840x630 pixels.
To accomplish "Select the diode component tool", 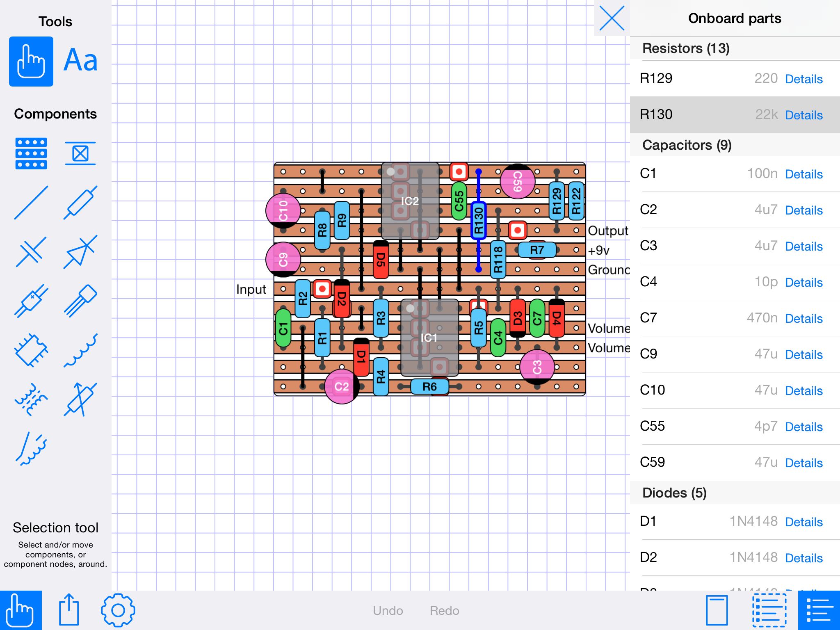I will tap(80, 252).
